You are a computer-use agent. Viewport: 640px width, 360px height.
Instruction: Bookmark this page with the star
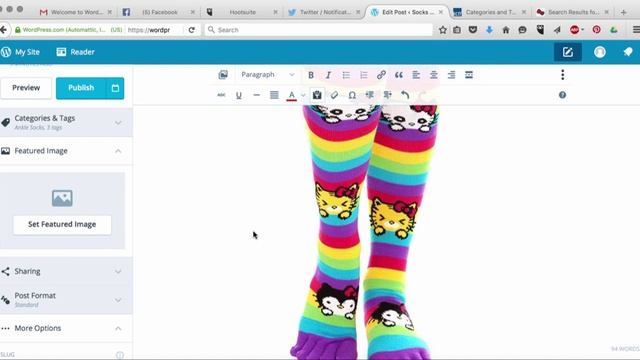(x=443, y=30)
